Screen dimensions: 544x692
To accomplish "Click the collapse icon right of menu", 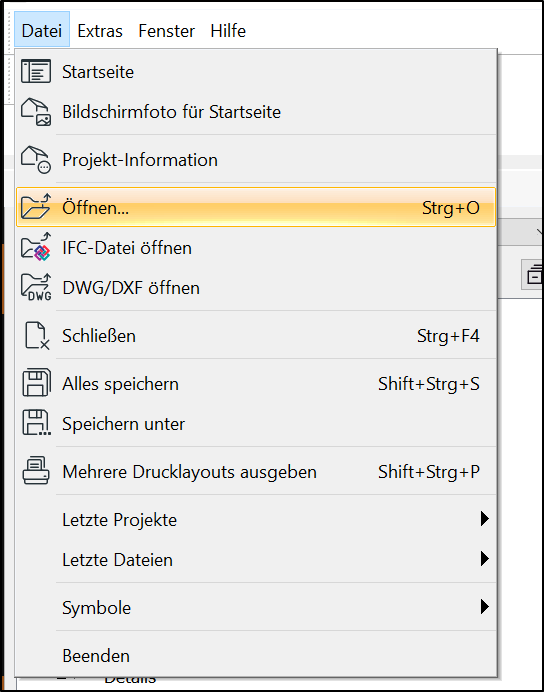I will (534, 275).
